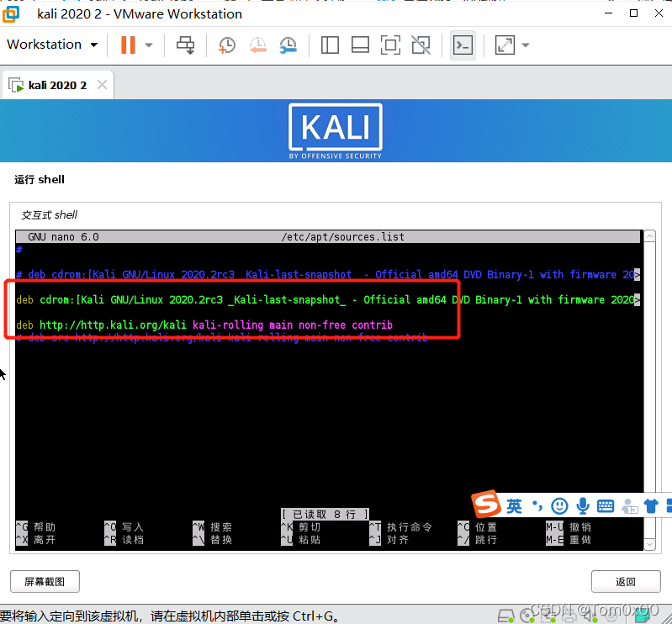Click the green cdrom deb line
The image size is (672, 624).
(x=328, y=299)
